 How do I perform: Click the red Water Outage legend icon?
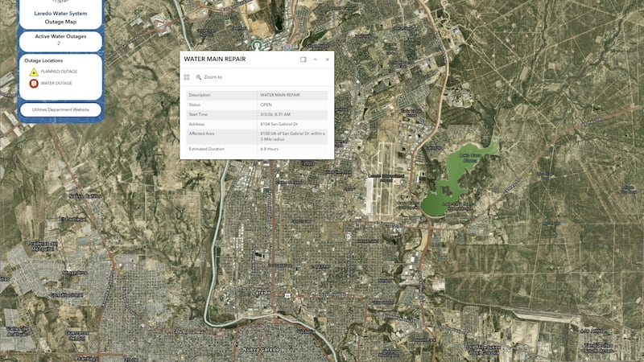click(34, 83)
